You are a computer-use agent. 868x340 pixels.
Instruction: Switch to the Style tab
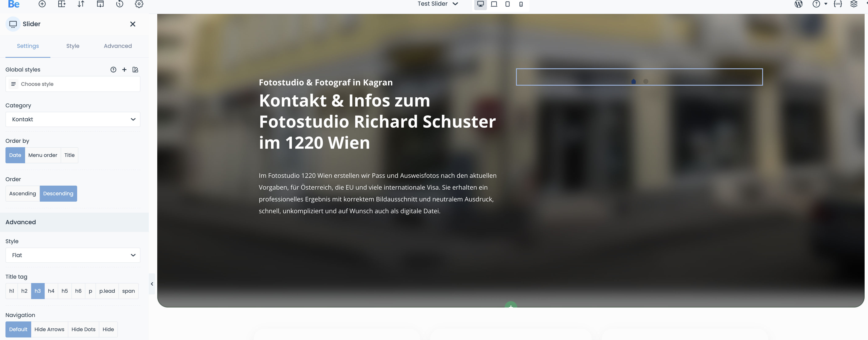tap(73, 46)
